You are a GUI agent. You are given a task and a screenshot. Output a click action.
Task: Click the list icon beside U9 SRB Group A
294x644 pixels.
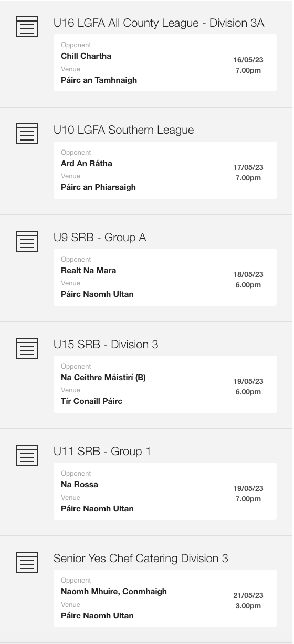(x=27, y=241)
